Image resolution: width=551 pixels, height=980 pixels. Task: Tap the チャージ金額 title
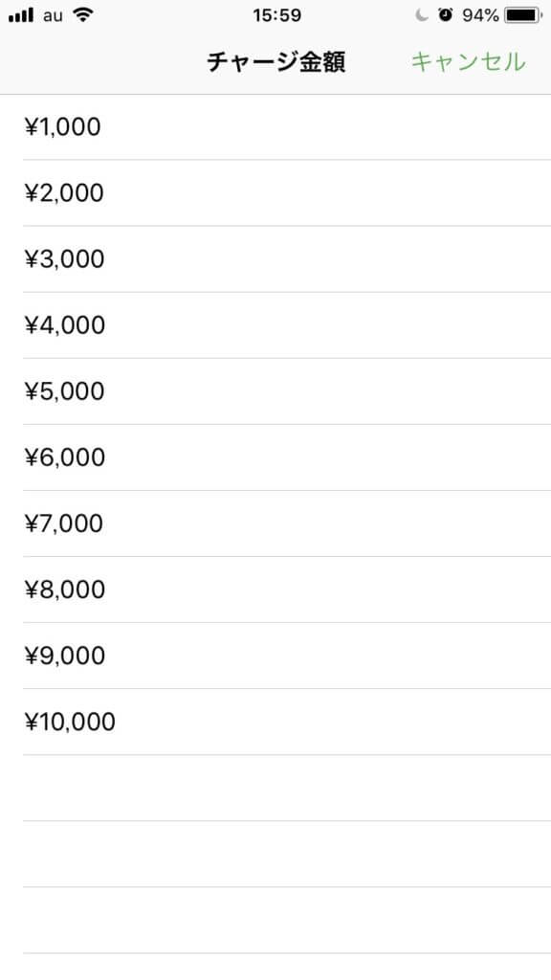(275, 62)
